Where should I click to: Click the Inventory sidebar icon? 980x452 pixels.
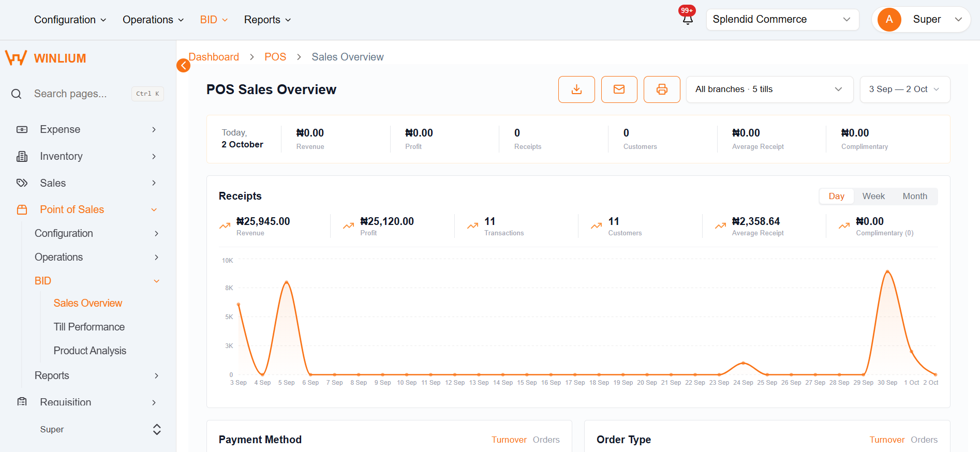click(22, 156)
